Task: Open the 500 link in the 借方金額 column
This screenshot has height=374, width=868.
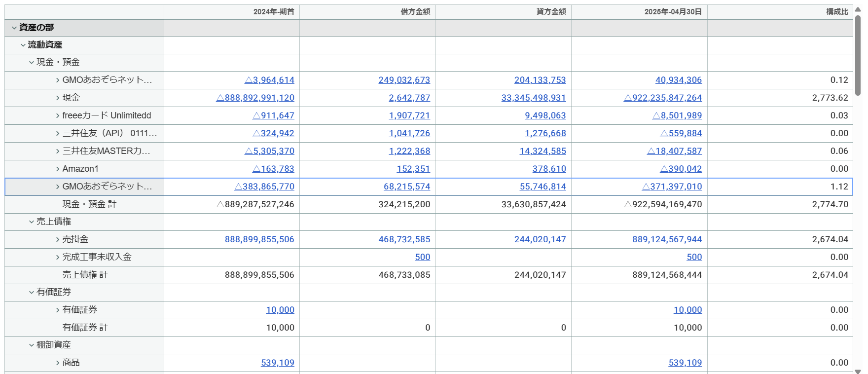Action: (423, 257)
